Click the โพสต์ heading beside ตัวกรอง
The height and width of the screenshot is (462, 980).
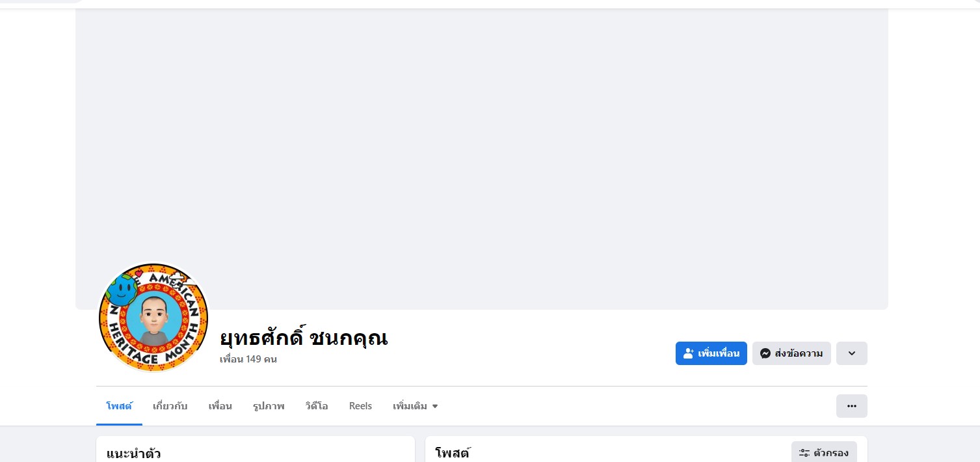pyautogui.click(x=452, y=453)
